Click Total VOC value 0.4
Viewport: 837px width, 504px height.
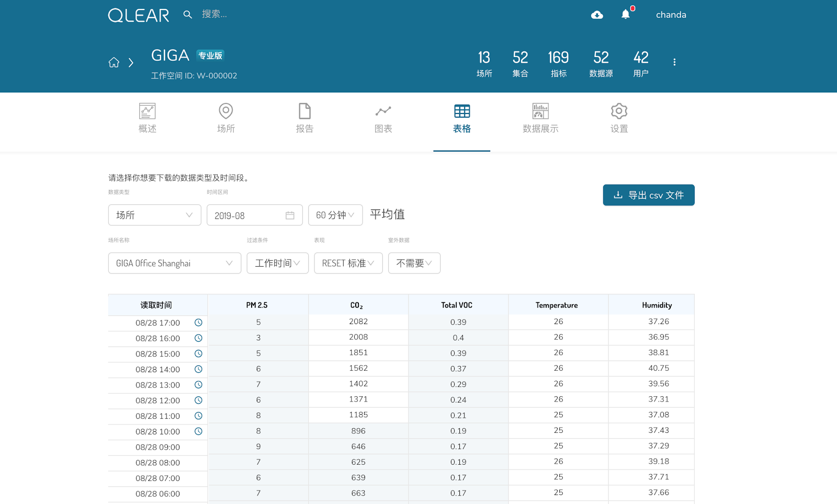(458, 338)
